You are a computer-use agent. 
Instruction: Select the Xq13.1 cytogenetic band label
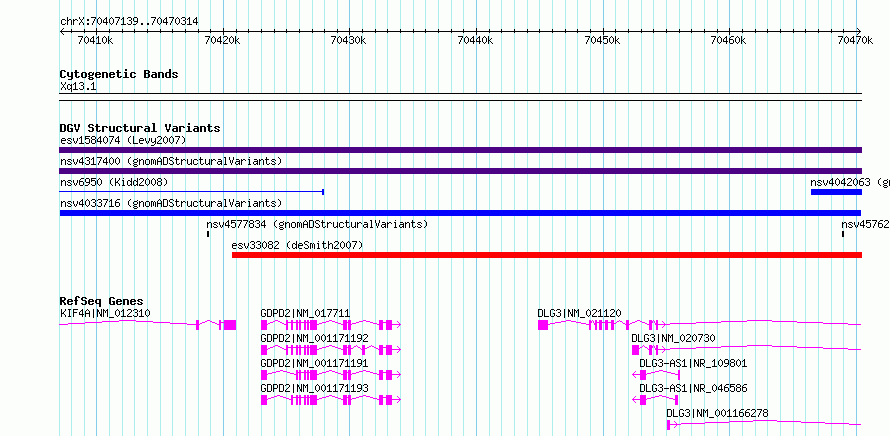pyautogui.click(x=78, y=86)
